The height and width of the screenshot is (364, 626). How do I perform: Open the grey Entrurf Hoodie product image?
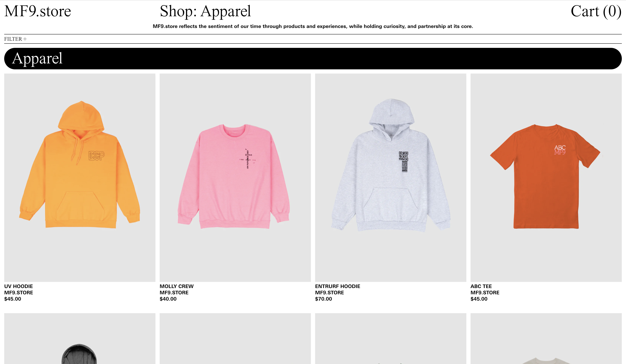391,178
